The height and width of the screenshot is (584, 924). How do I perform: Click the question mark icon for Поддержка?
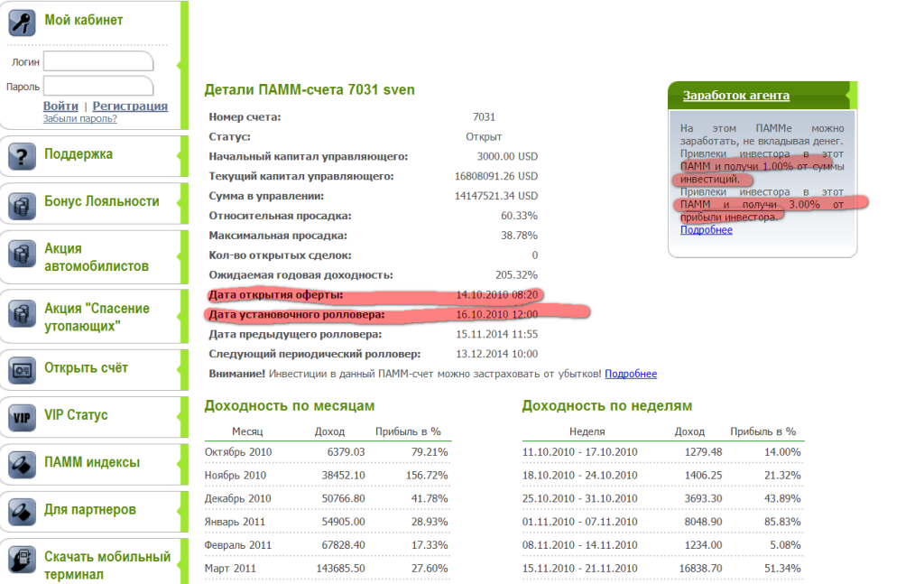pyautogui.click(x=22, y=157)
